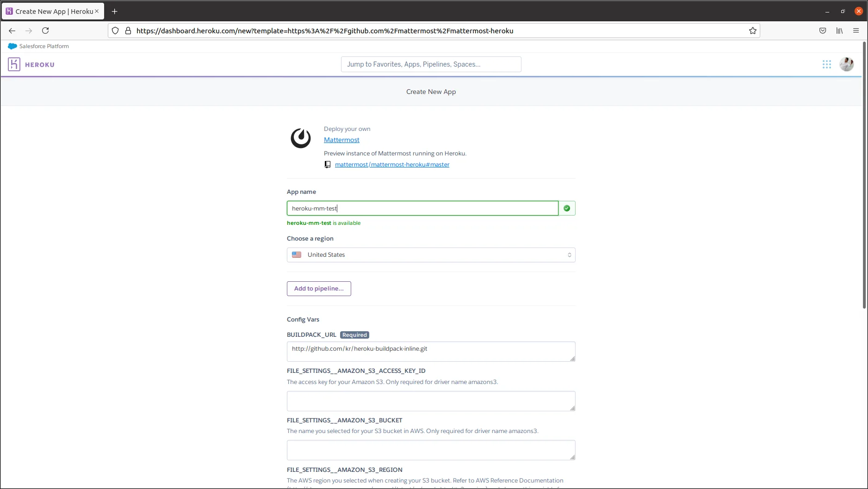Open the Heroku apps grid menu
The height and width of the screenshot is (489, 868).
tap(827, 64)
